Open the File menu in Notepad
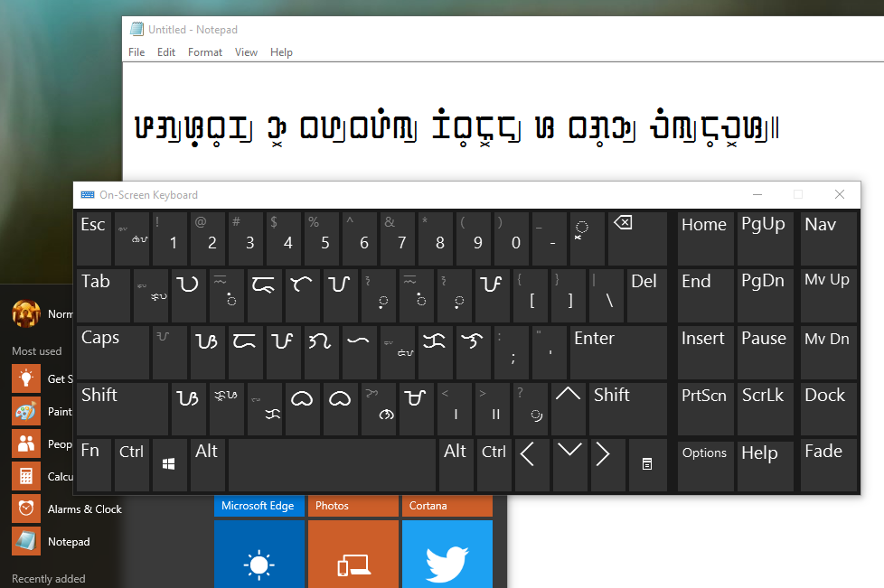884x588 pixels. click(136, 51)
